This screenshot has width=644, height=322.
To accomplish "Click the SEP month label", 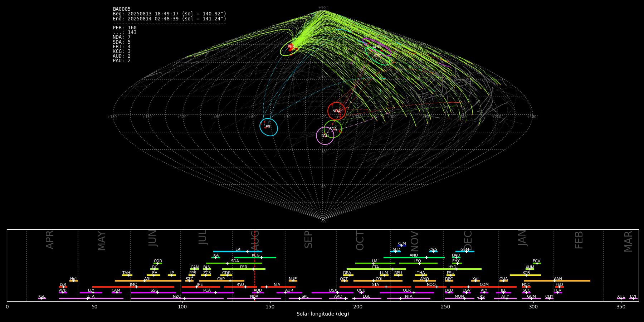I will 308,239.
